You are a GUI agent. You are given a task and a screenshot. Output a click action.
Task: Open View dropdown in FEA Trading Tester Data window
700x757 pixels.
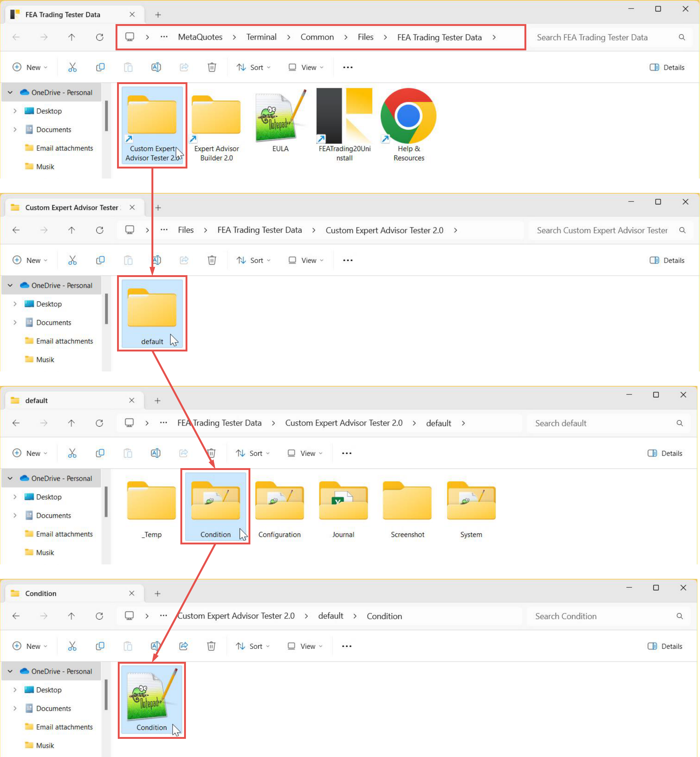[306, 67]
